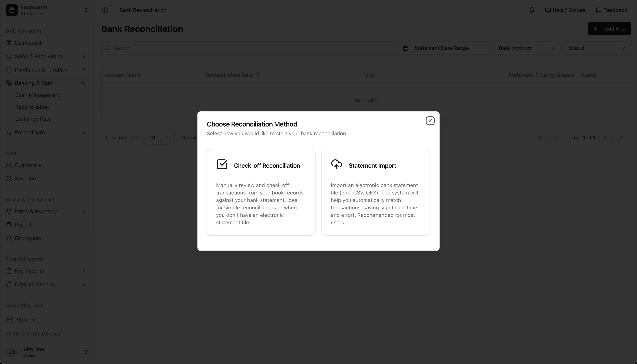
Task: Open Exchange Rate submenu item
Action: [33, 119]
